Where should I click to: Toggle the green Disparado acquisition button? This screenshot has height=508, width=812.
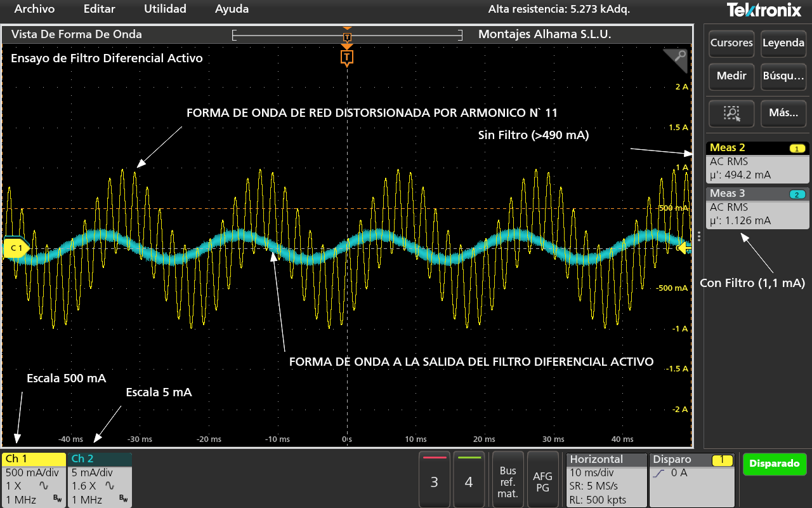[775, 464]
